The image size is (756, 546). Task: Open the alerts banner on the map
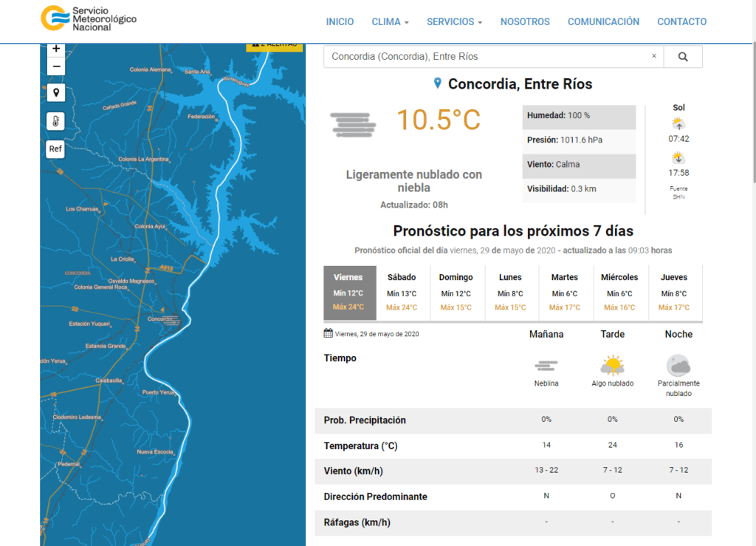(275, 47)
